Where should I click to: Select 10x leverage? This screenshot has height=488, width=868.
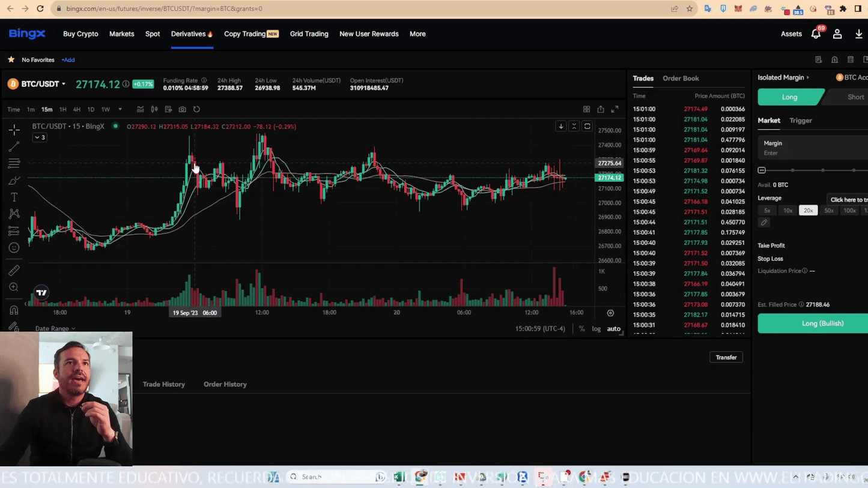(788, 211)
